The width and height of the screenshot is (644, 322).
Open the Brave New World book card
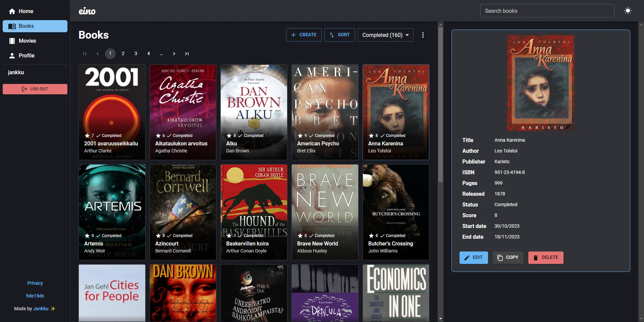point(325,212)
